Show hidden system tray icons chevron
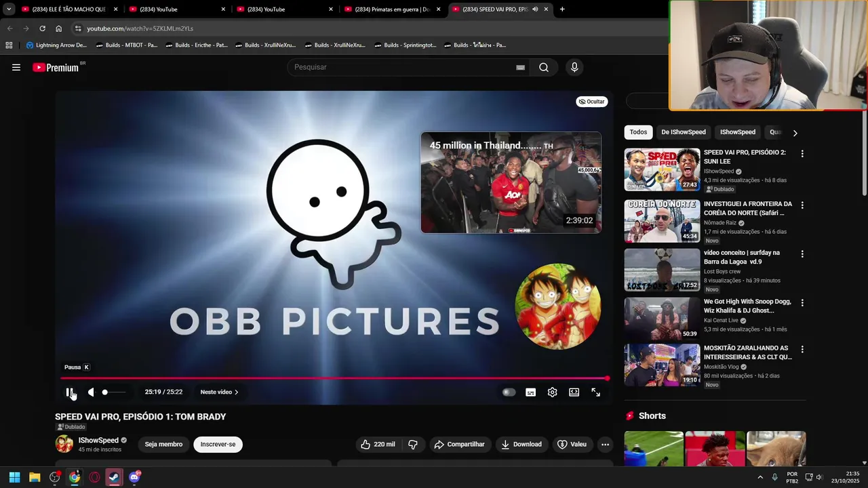 pos(760,477)
